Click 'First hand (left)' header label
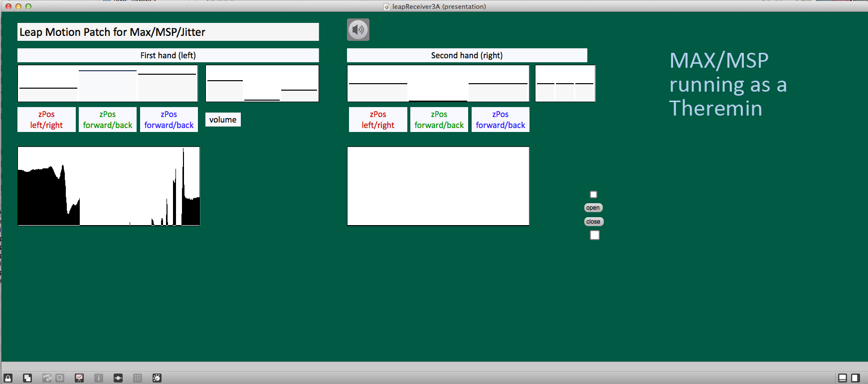This screenshot has height=384, width=868. tap(168, 55)
